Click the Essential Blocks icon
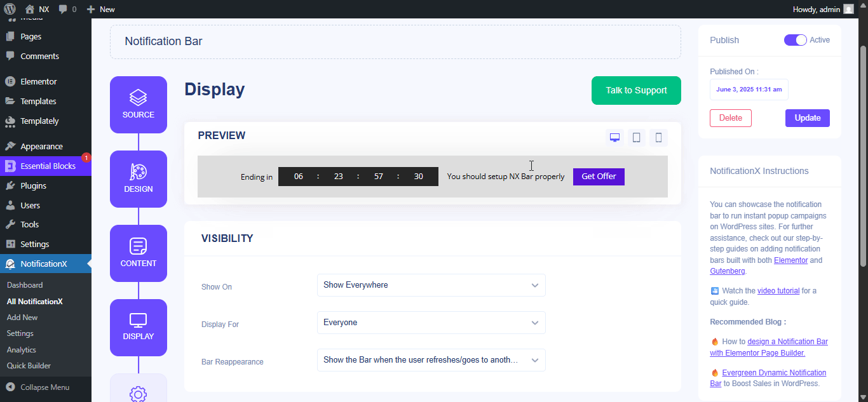Image resolution: width=868 pixels, height=402 pixels. (x=10, y=166)
